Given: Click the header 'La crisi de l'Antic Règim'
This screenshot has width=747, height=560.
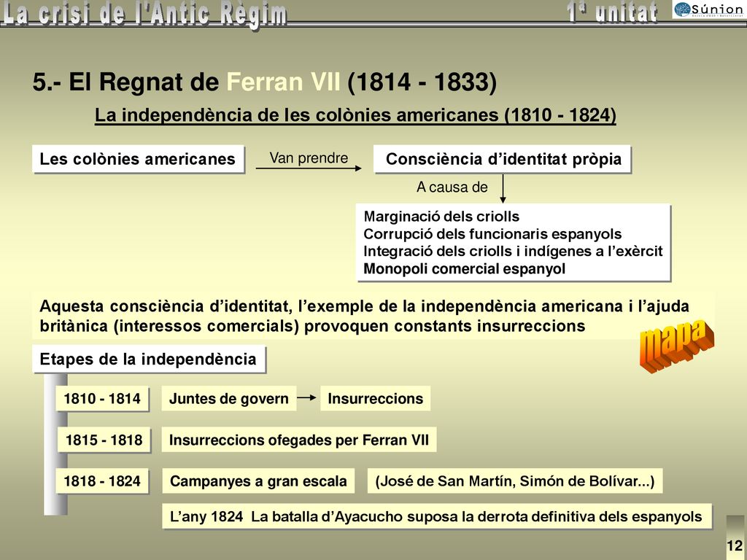Looking at the screenshot, I should pos(144,15).
